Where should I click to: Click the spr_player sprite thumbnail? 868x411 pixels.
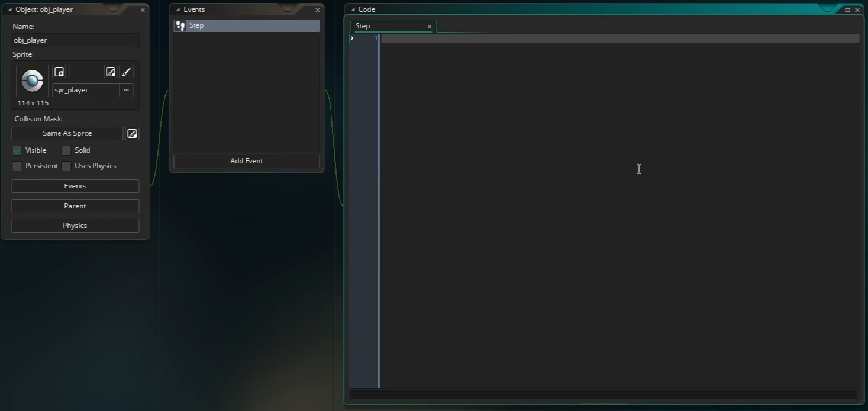click(x=31, y=81)
